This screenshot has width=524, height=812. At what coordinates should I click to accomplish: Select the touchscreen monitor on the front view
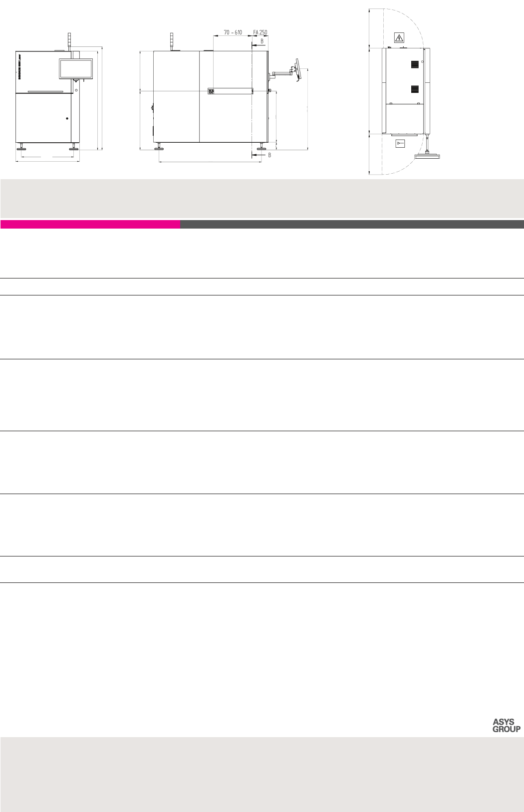pos(76,68)
